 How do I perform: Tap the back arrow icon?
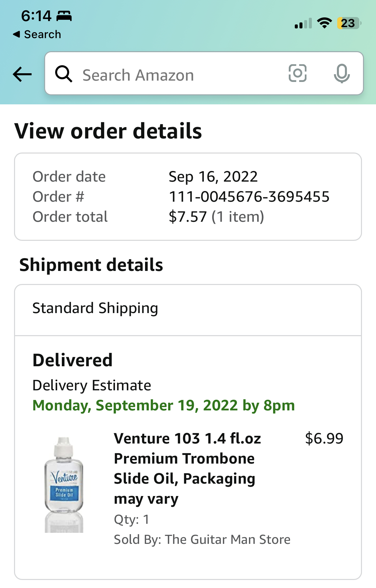22,74
